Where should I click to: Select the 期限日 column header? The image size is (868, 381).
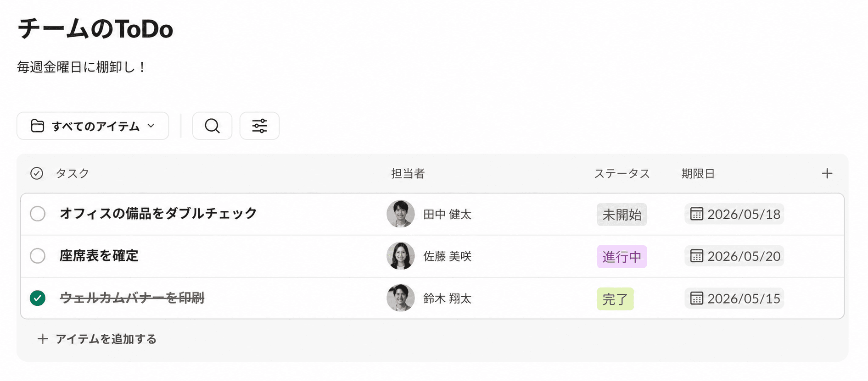pos(698,173)
